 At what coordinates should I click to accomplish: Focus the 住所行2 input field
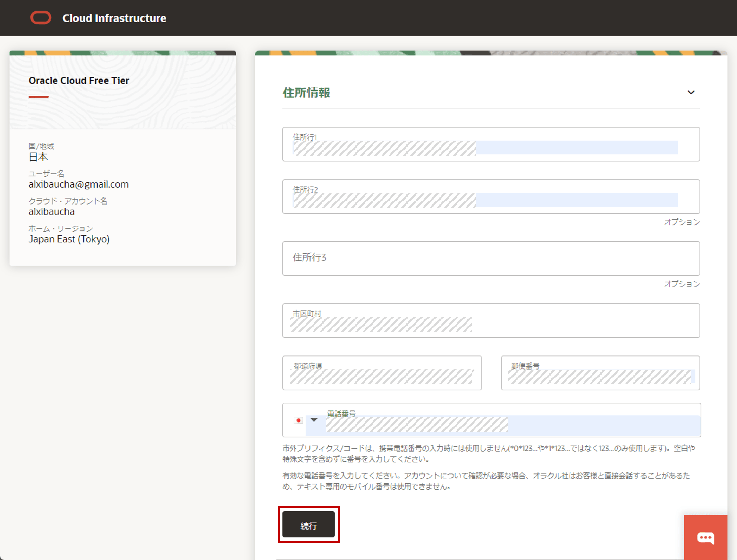point(491,197)
